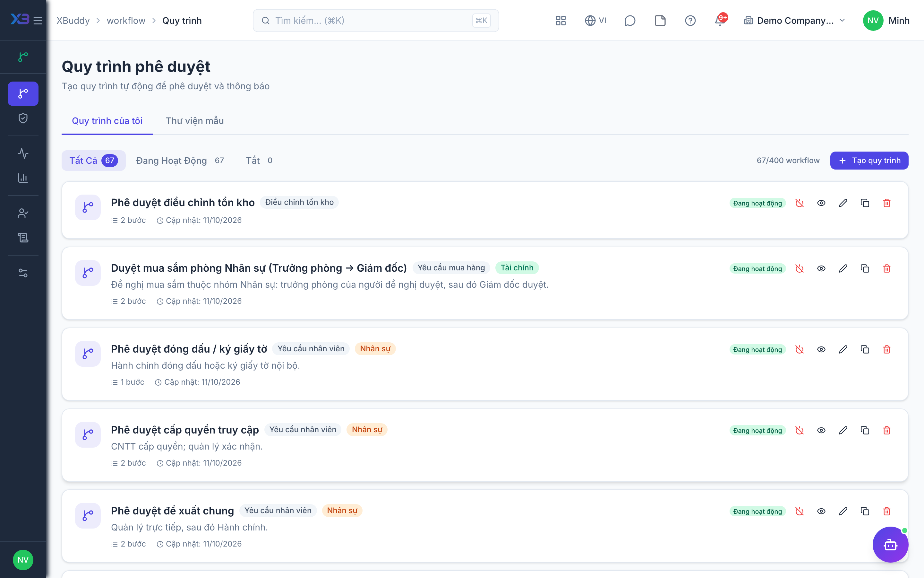
Task: Click the Tài chính tag
Action: [517, 268]
